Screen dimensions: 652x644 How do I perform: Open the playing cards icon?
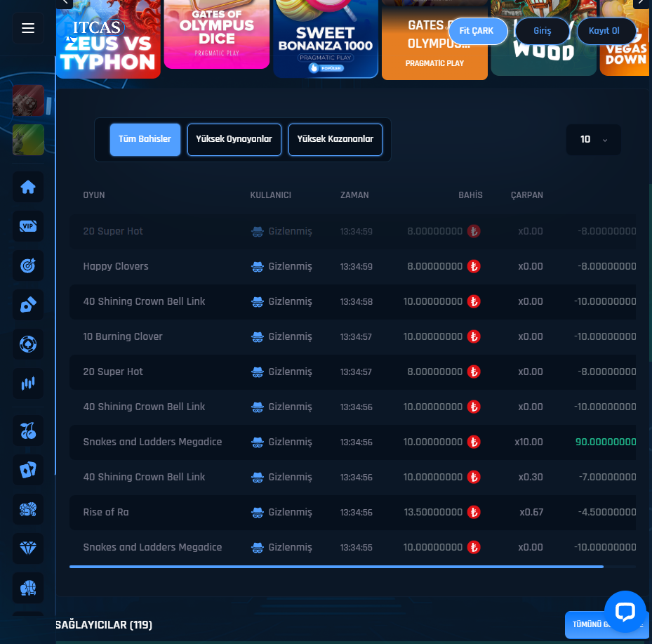point(28,470)
